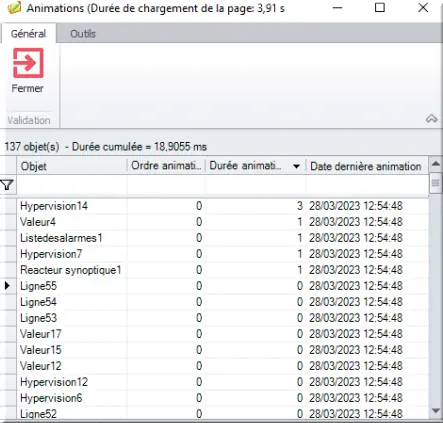This screenshot has height=423, width=443.
Task: Click the red Fermer exit icon
Action: 28,63
